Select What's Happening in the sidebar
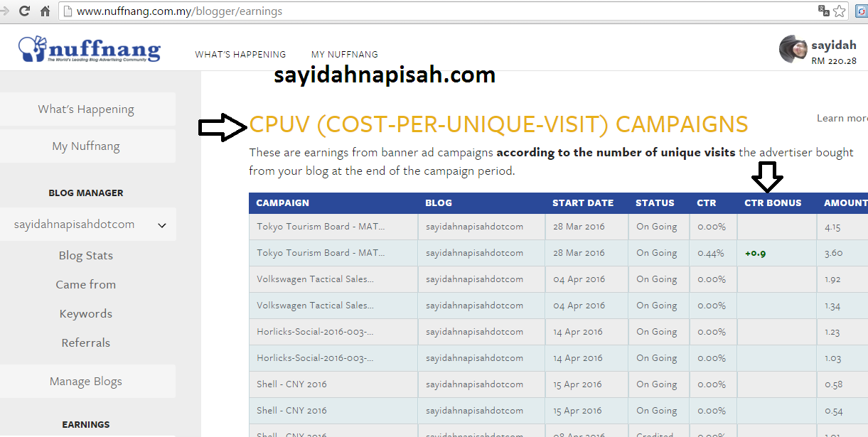This screenshot has height=437, width=868. (x=86, y=109)
